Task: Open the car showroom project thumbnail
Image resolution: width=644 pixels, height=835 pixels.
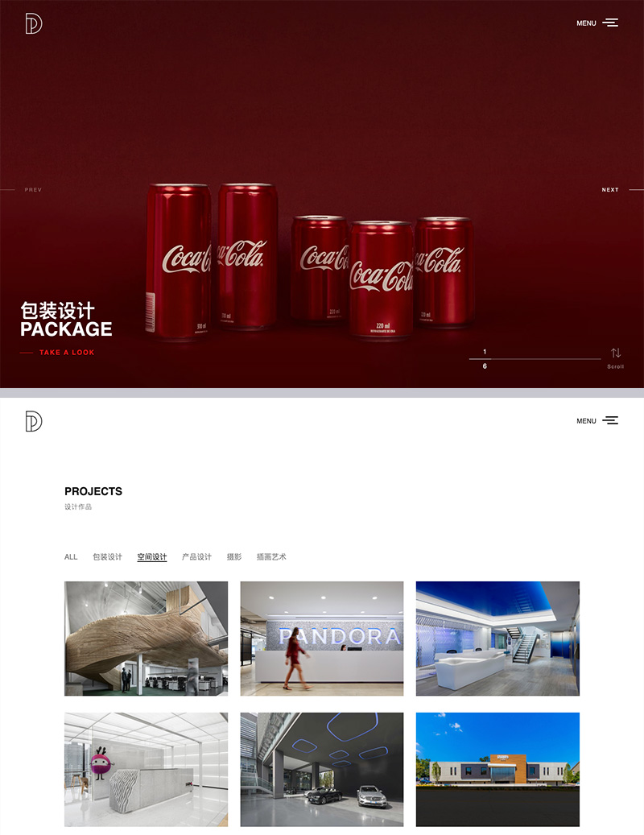Action: pyautogui.click(x=322, y=770)
